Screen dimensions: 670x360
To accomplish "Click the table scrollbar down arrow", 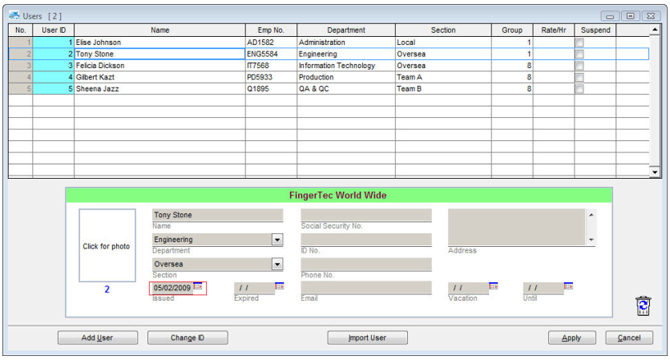I will [655, 173].
